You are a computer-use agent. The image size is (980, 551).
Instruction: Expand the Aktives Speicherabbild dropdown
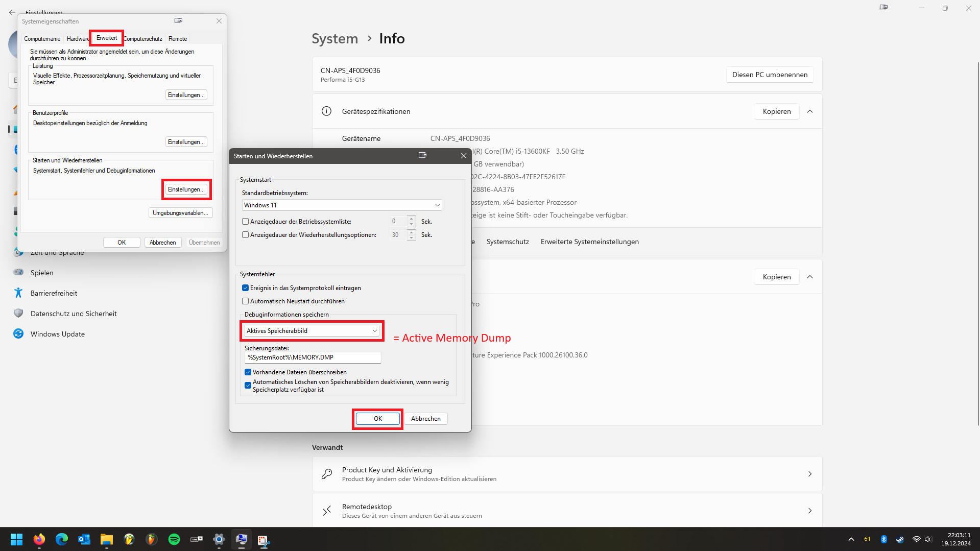(x=312, y=331)
